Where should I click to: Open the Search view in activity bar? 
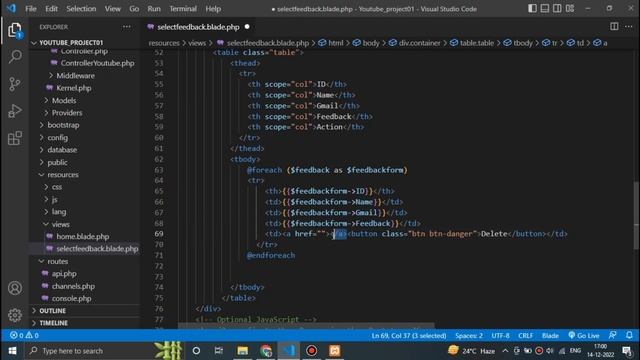(15, 56)
